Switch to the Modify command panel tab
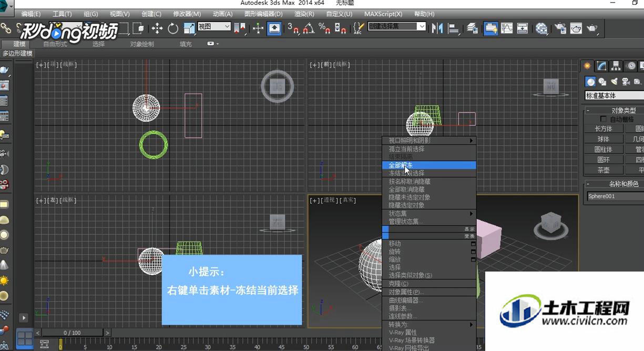The height and width of the screenshot is (351, 644). coord(602,66)
